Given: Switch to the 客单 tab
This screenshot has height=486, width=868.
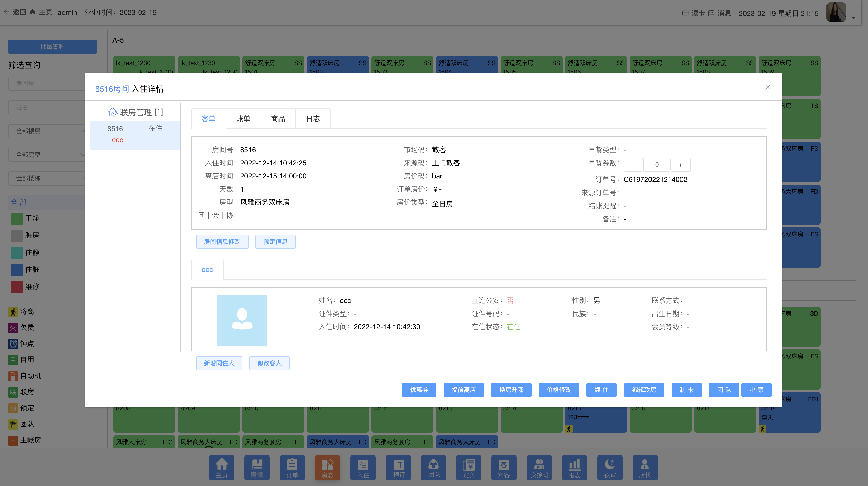Looking at the screenshot, I should coord(208,119).
